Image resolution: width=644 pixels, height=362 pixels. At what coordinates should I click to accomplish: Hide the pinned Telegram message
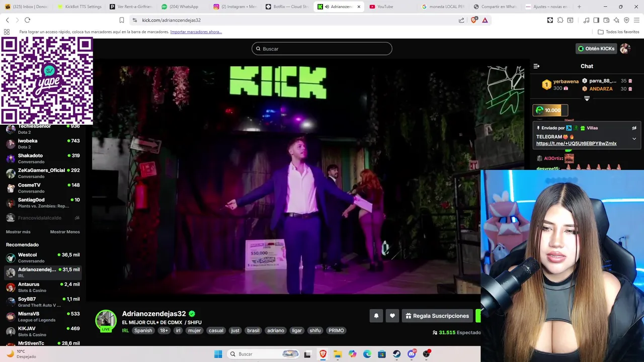pyautogui.click(x=634, y=128)
